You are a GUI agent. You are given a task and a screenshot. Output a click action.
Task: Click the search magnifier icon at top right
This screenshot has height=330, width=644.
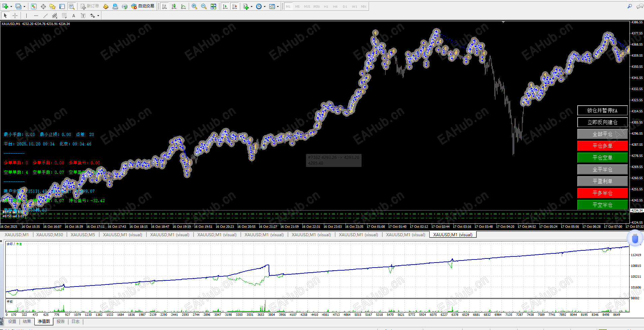[x=630, y=6]
